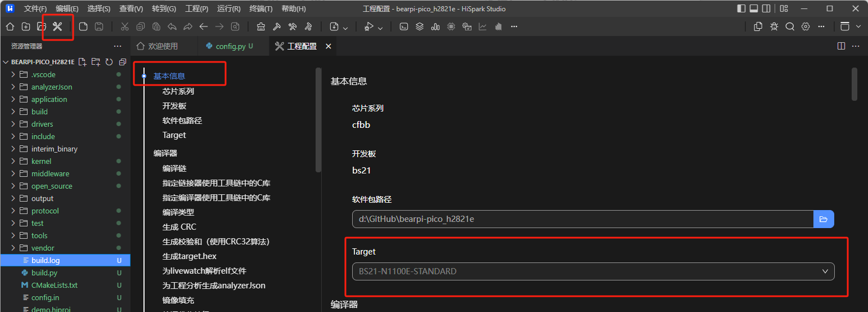Click the line graph toolbar icon
This screenshot has width=868, height=312.
pyautogui.click(x=483, y=26)
